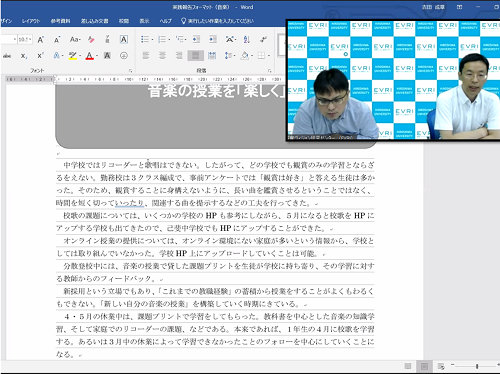The image size is (500, 374).
Task: Apply multilevel list formatting
Action: pyautogui.click(x=180, y=39)
